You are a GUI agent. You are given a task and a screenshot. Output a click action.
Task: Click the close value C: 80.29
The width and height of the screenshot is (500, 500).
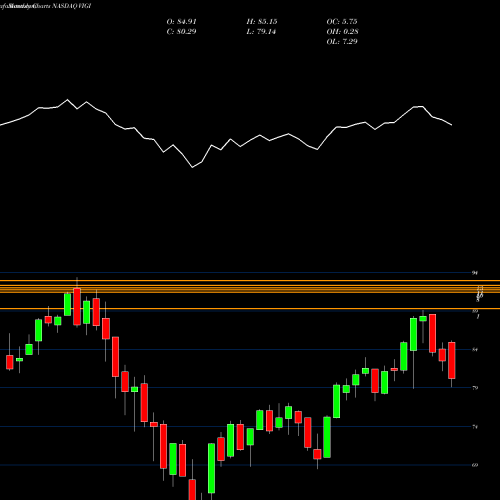click(x=181, y=32)
